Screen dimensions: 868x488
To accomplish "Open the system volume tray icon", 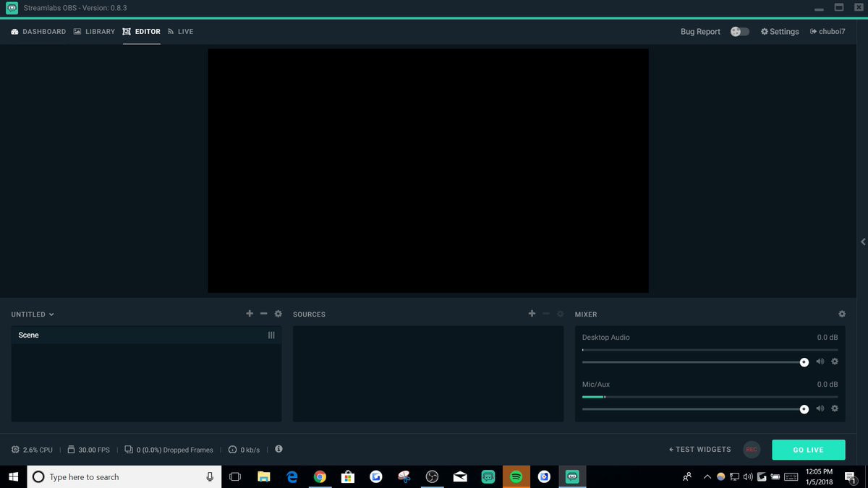I will [748, 476].
